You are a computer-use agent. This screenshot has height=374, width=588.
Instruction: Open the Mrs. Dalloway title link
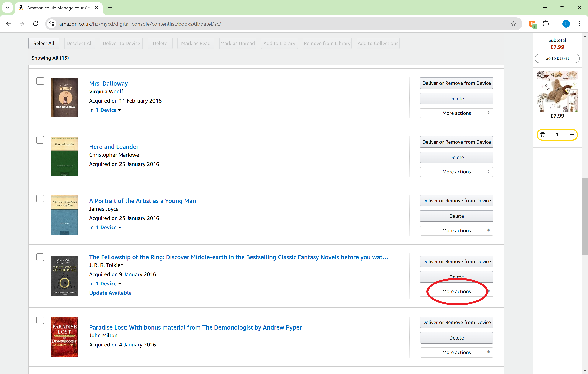(x=108, y=84)
